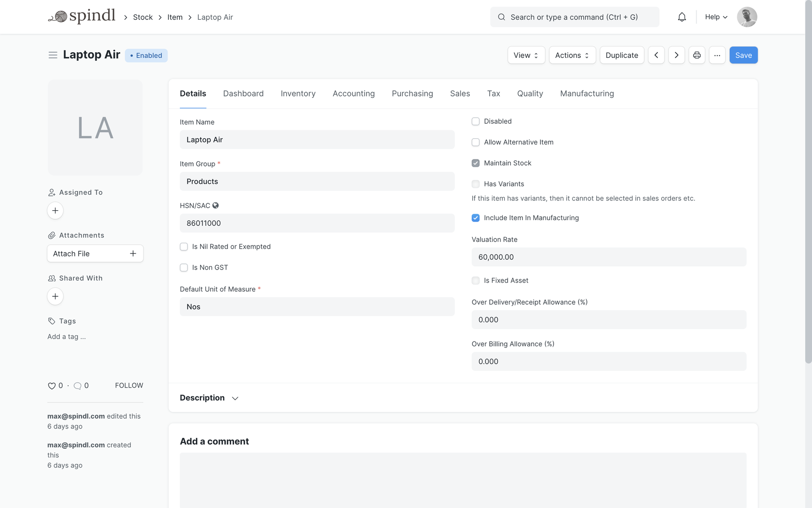Open the notification bell
812x508 pixels.
pyautogui.click(x=682, y=16)
